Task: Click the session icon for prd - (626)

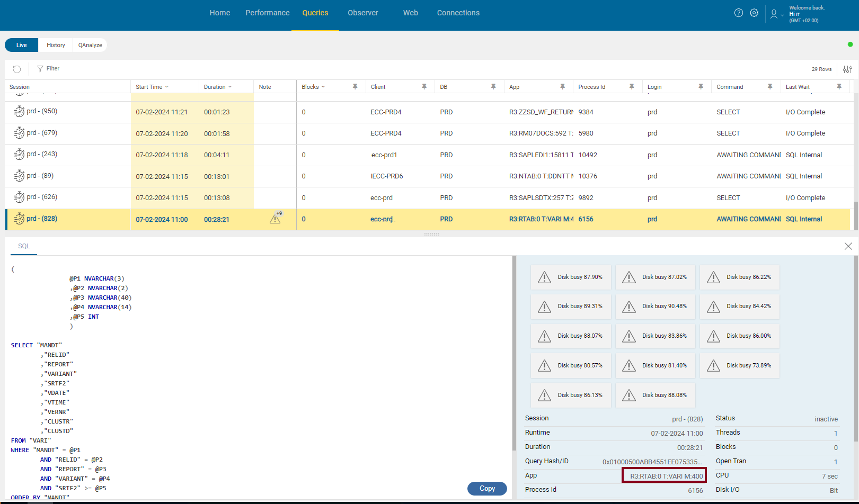Action: click(x=19, y=197)
